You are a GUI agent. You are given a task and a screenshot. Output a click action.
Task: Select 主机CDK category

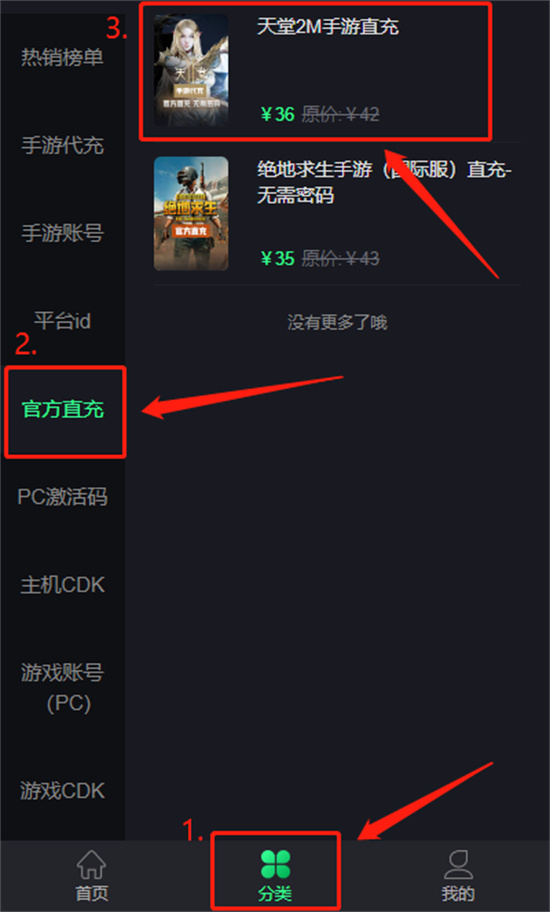[x=63, y=585]
